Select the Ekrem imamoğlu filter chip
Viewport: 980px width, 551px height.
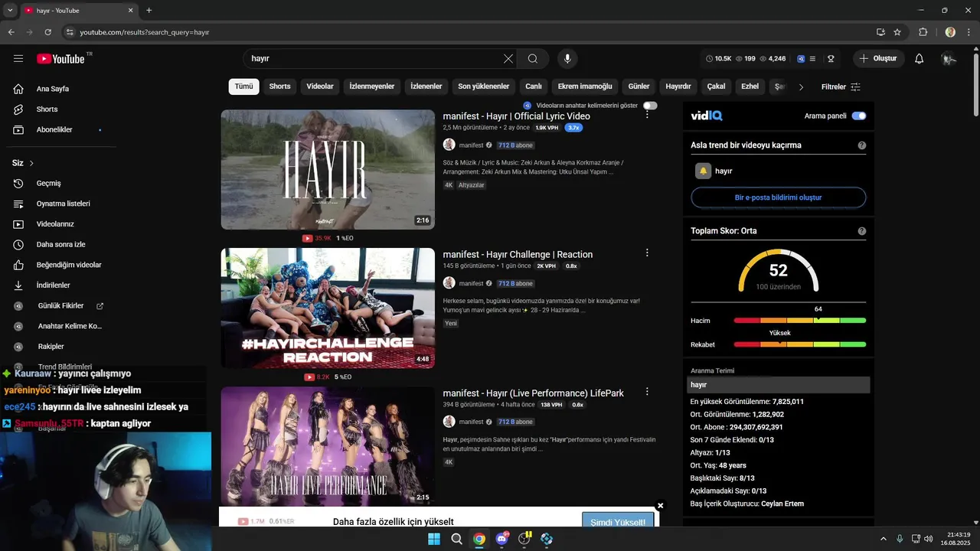pyautogui.click(x=585, y=86)
